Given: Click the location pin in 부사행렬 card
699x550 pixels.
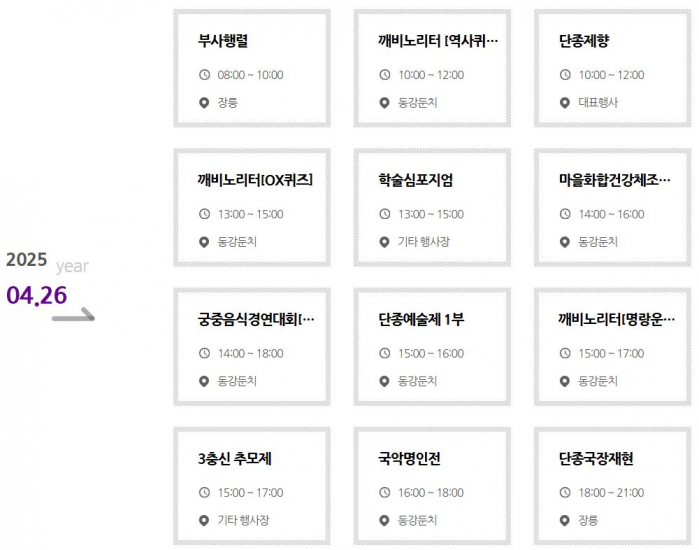Looking at the screenshot, I should point(205,103).
